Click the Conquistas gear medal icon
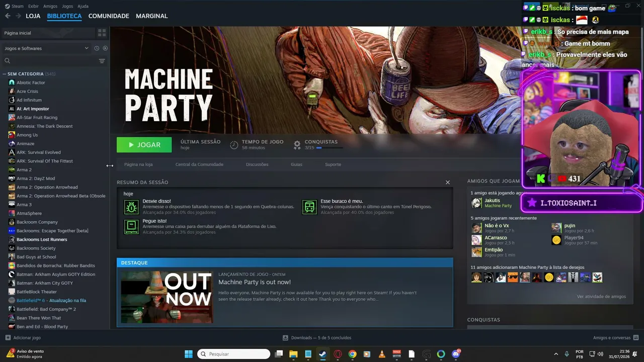Image resolution: width=644 pixels, height=362 pixels. pos(297,145)
